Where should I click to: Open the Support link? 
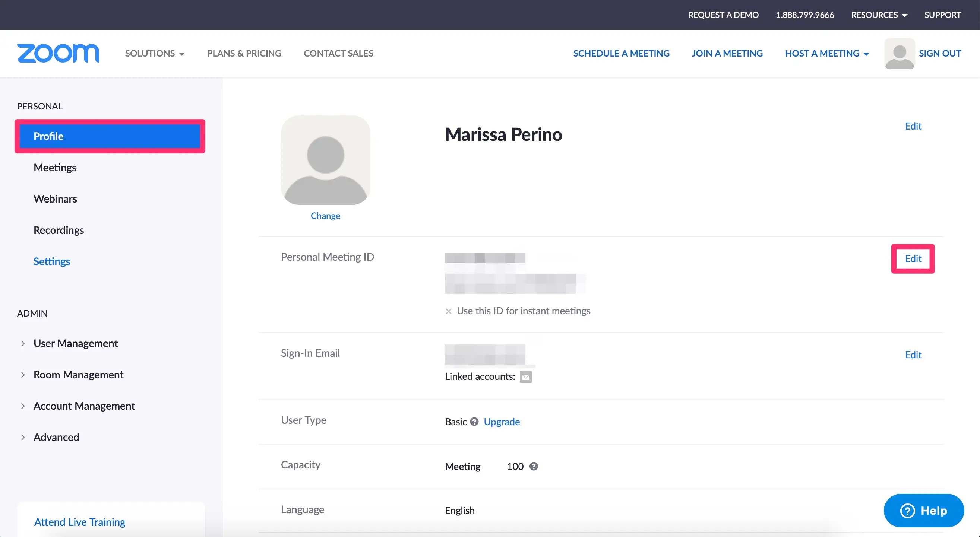point(942,15)
